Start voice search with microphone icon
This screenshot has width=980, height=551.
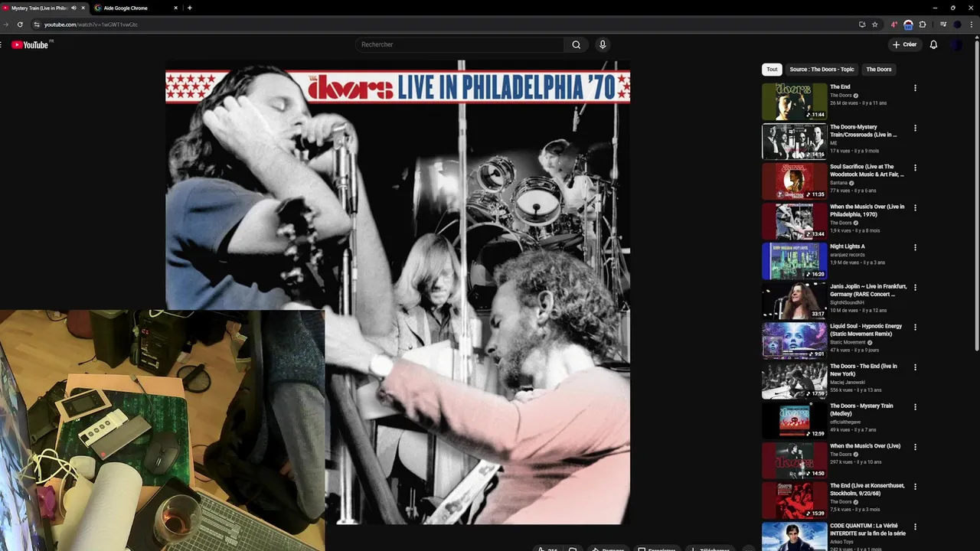pos(603,44)
